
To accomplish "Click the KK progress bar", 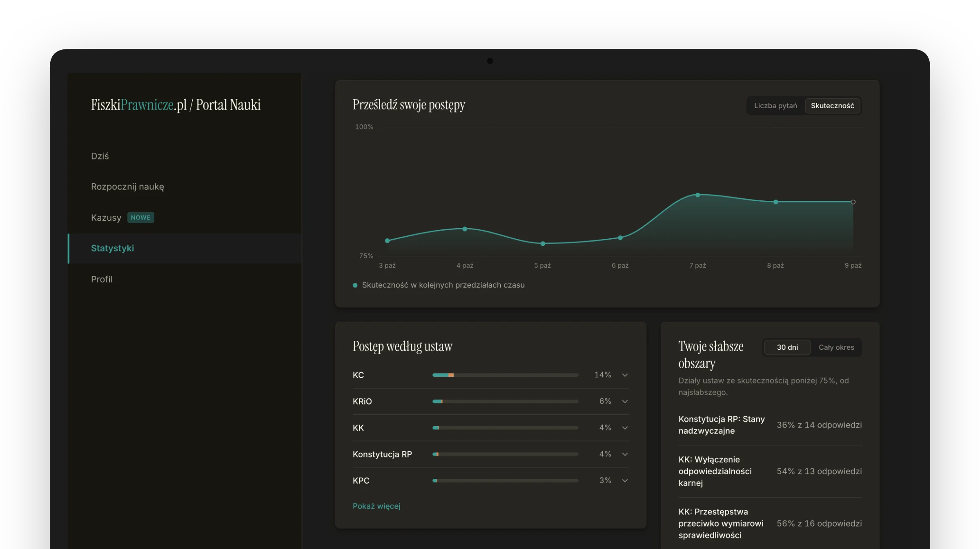I will tap(506, 428).
